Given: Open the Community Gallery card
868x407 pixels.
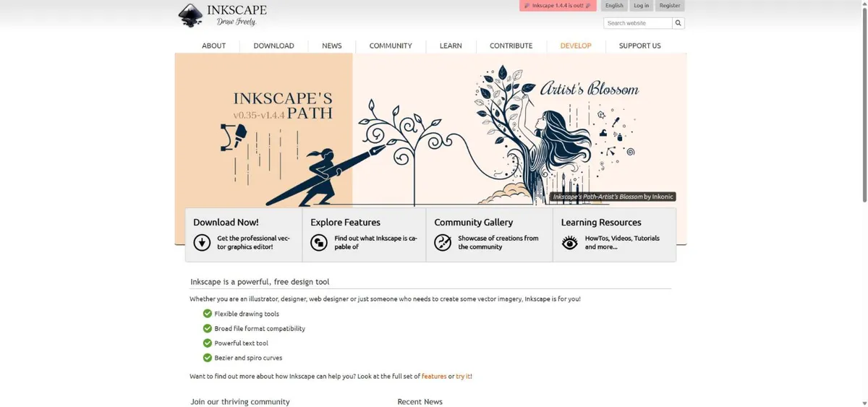Looking at the screenshot, I should [489, 235].
